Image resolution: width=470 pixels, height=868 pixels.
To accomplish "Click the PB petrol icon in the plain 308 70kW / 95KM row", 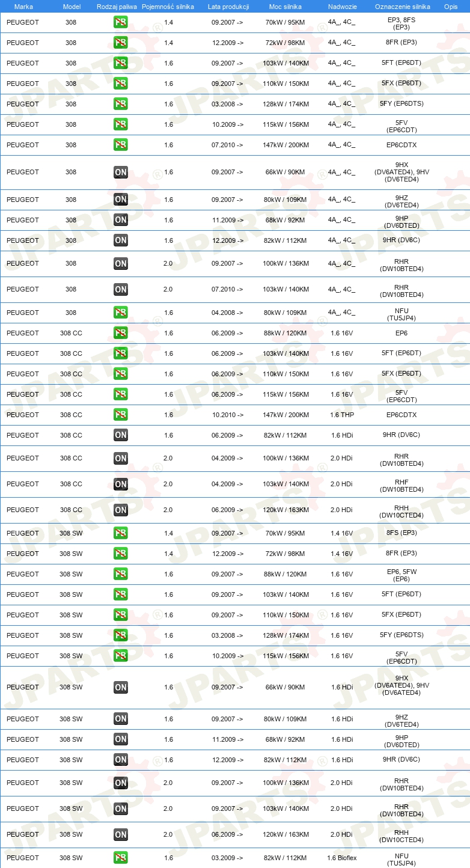I will point(121,22).
